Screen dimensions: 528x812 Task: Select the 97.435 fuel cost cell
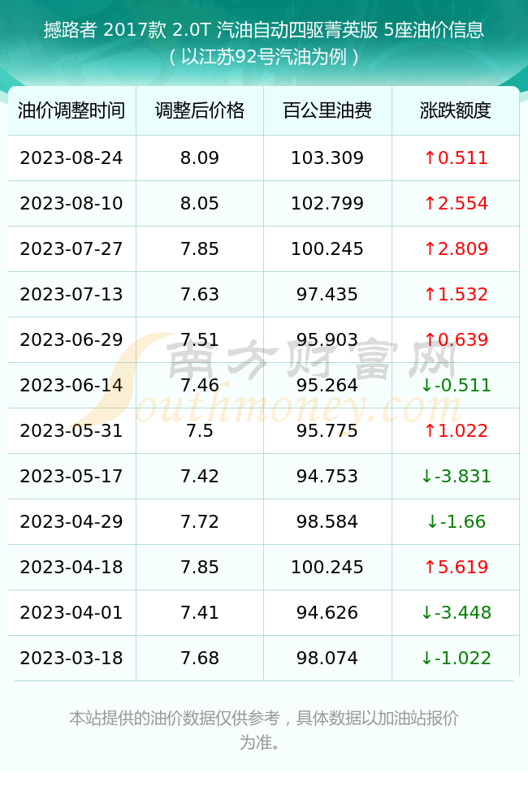point(327,294)
